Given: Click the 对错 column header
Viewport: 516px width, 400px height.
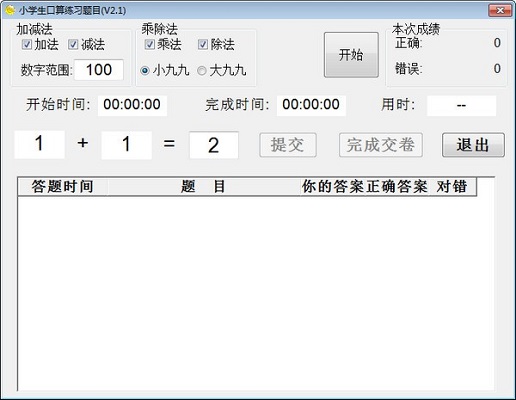Looking at the screenshot, I should 452,186.
